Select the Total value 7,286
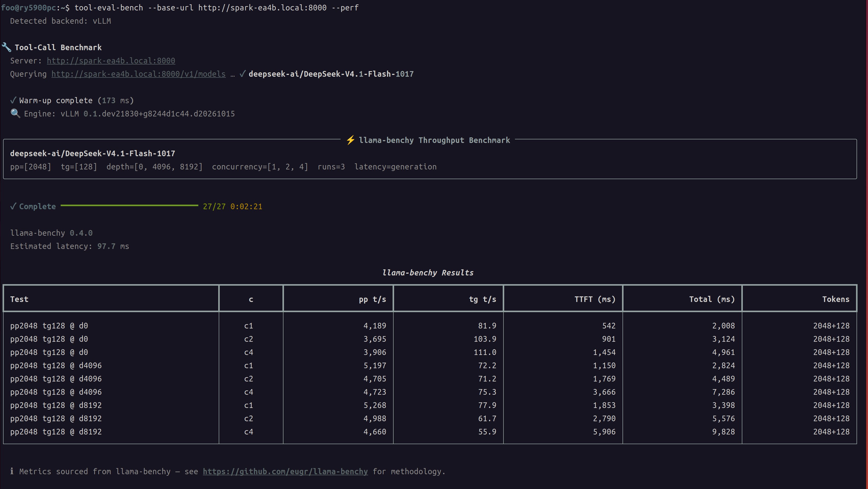Screen dimensions: 868x489 (x=723, y=392)
